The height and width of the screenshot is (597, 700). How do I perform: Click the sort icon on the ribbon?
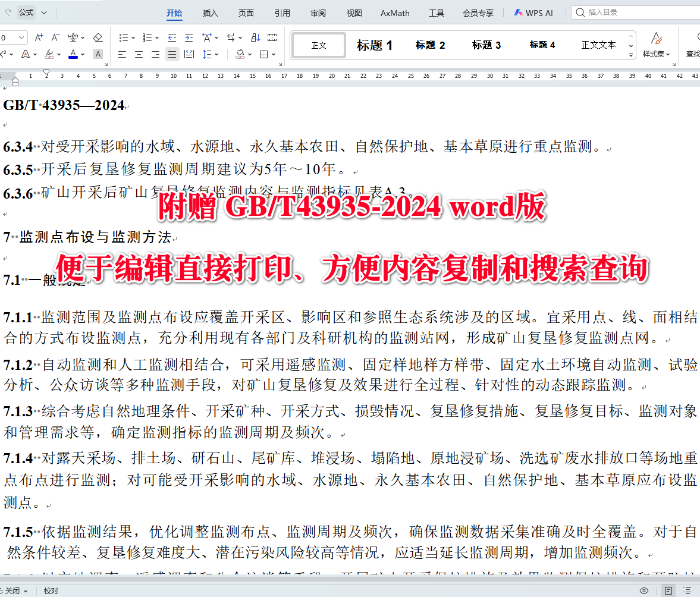pyautogui.click(x=255, y=38)
